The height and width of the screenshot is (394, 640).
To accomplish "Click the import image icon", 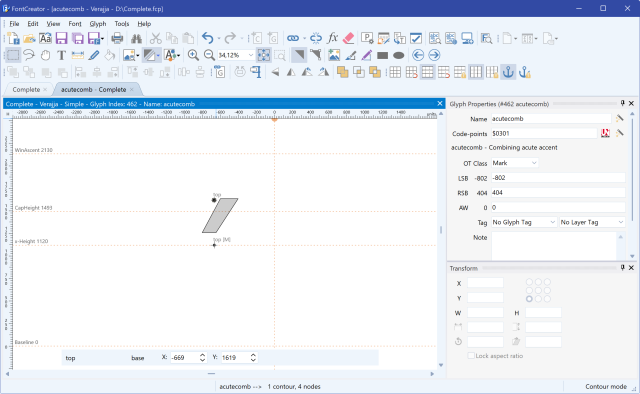I will click(334, 55).
